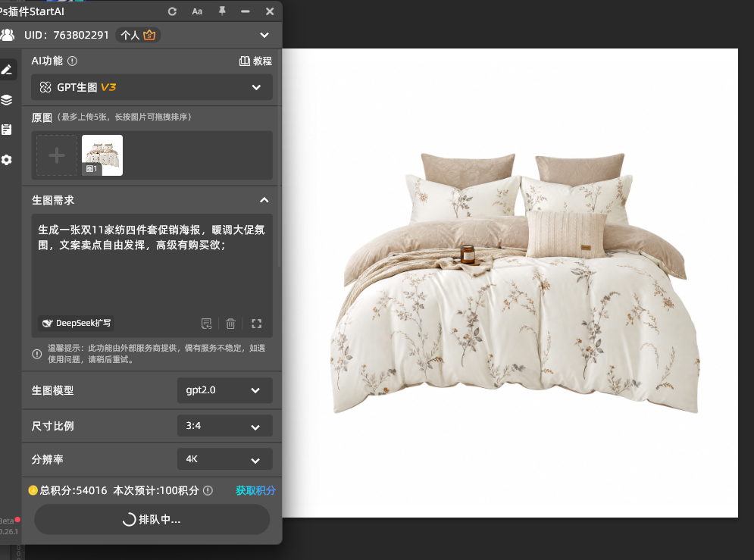The width and height of the screenshot is (754, 560).
Task: Click the info icon after 100积分
Action: (208, 490)
